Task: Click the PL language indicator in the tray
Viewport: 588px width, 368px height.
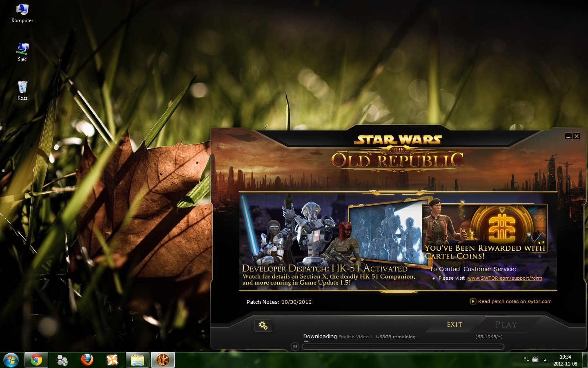Action: (526, 359)
